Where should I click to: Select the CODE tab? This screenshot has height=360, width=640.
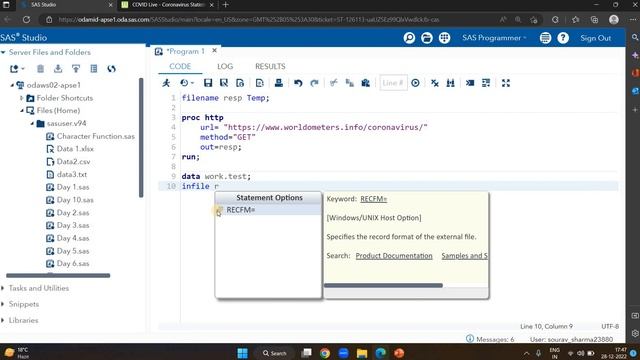pyautogui.click(x=180, y=66)
